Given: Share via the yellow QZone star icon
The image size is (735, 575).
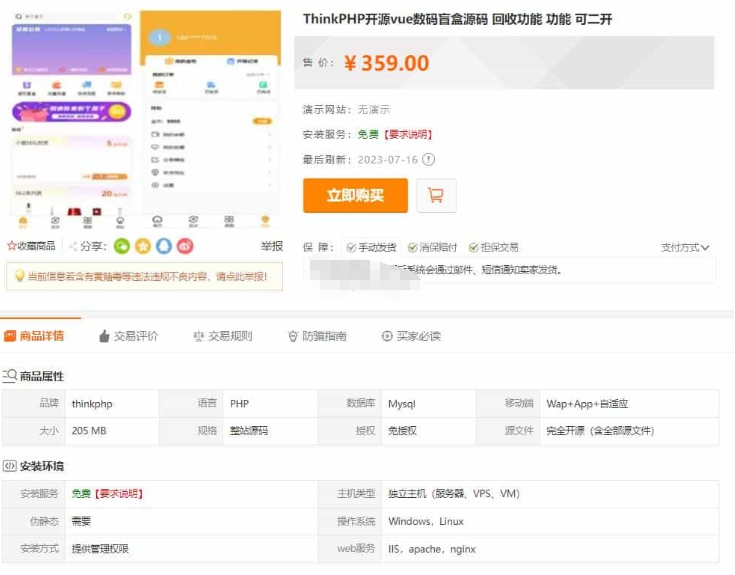Looking at the screenshot, I should coord(143,246).
